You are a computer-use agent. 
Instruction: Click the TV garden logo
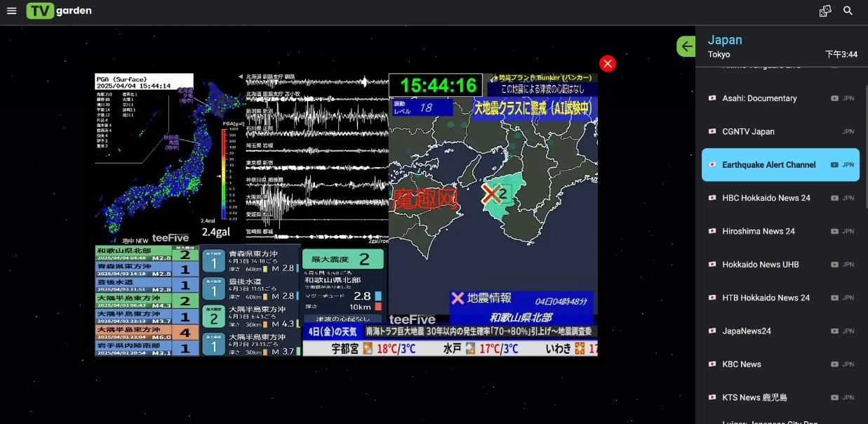point(59,11)
